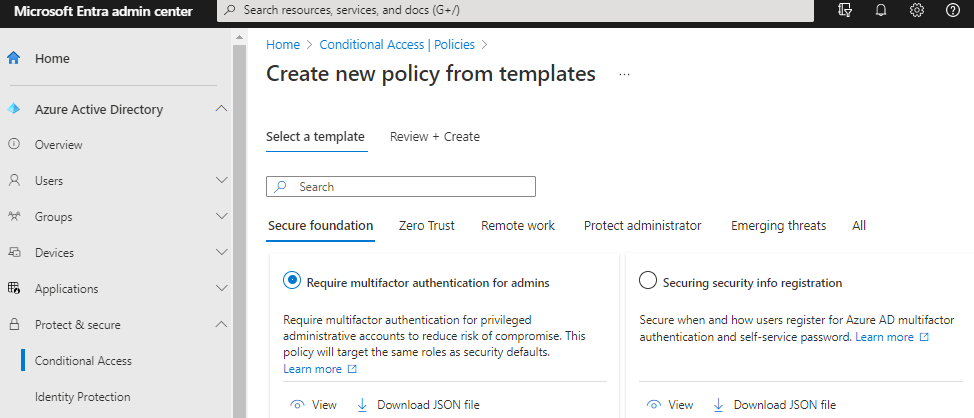Click the Home icon in sidebar
The width and height of the screenshot is (974, 418).
pos(14,58)
